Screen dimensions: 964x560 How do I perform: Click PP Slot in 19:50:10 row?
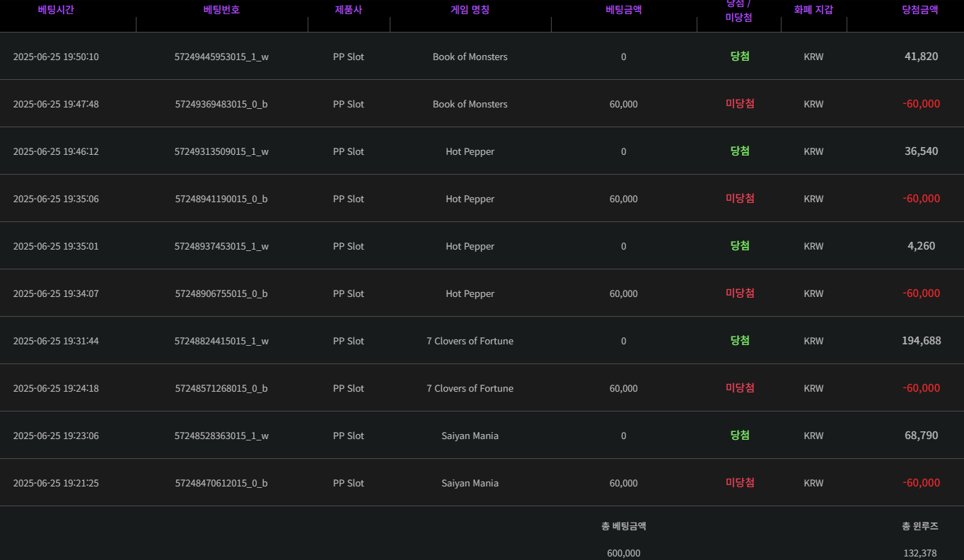349,57
